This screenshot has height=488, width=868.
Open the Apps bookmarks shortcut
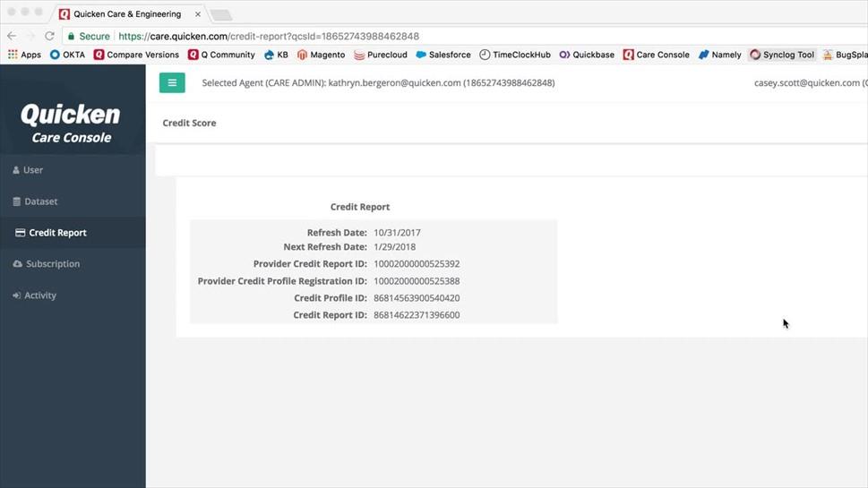point(24,55)
